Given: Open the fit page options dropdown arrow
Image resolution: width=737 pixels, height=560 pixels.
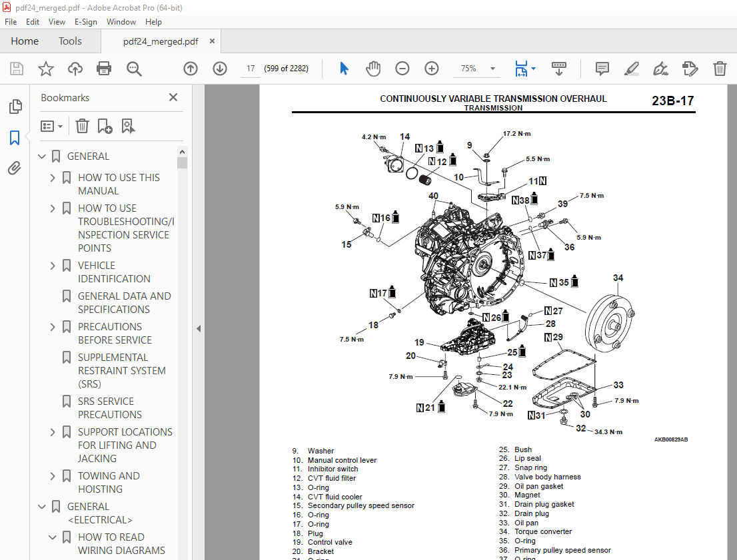Looking at the screenshot, I should point(534,69).
